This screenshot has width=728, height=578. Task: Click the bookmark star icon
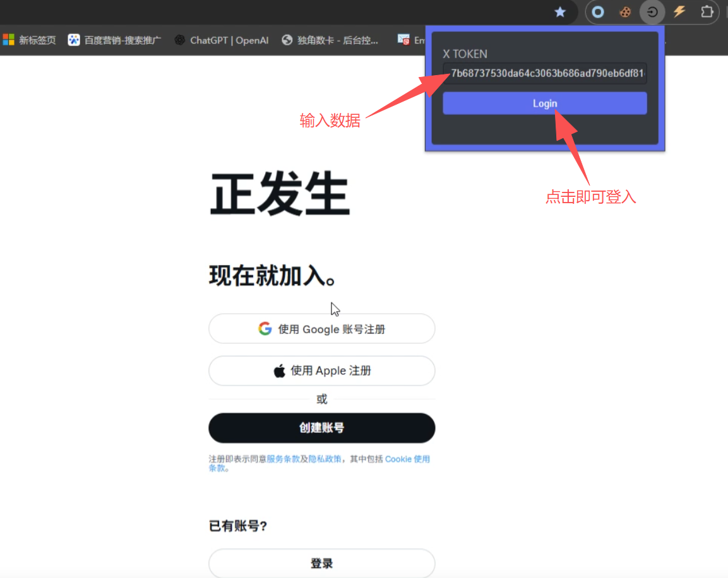point(560,12)
